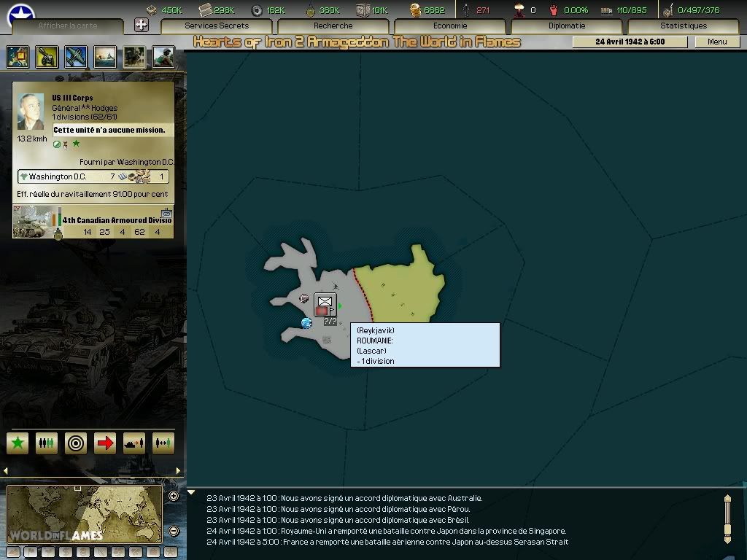Click the 'Eff. réelle du ravitaillement' line

[93, 194]
